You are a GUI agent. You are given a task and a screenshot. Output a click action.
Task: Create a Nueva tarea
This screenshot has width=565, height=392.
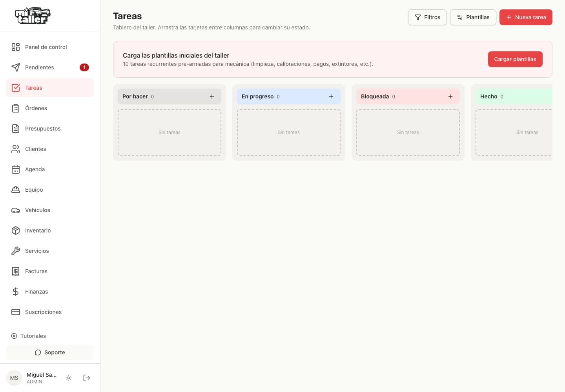526,17
